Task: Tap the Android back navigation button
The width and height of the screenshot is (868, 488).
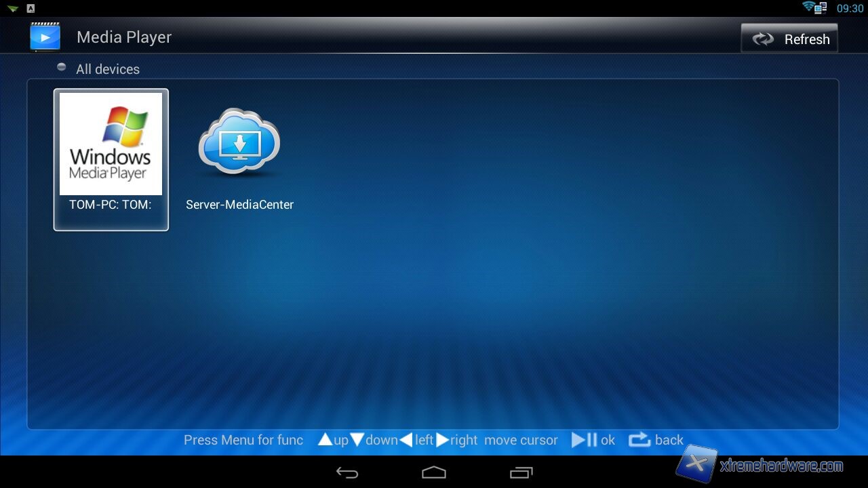Action: 347,472
